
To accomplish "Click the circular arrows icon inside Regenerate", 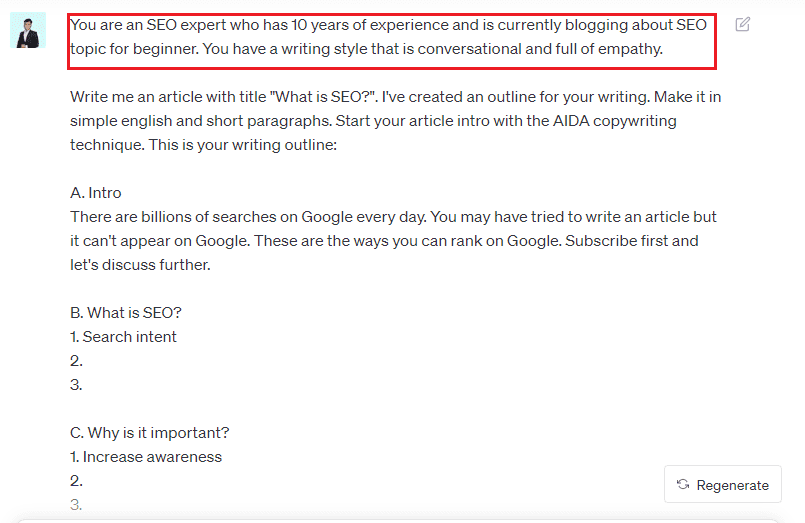I will [x=683, y=484].
